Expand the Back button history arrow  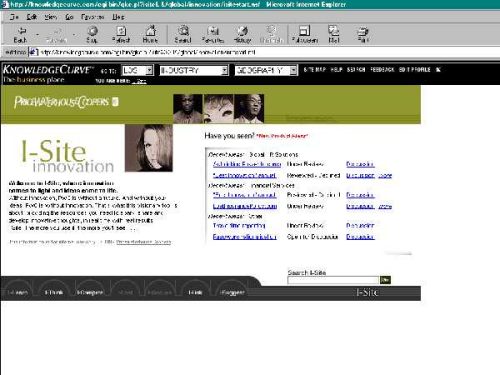38,35
